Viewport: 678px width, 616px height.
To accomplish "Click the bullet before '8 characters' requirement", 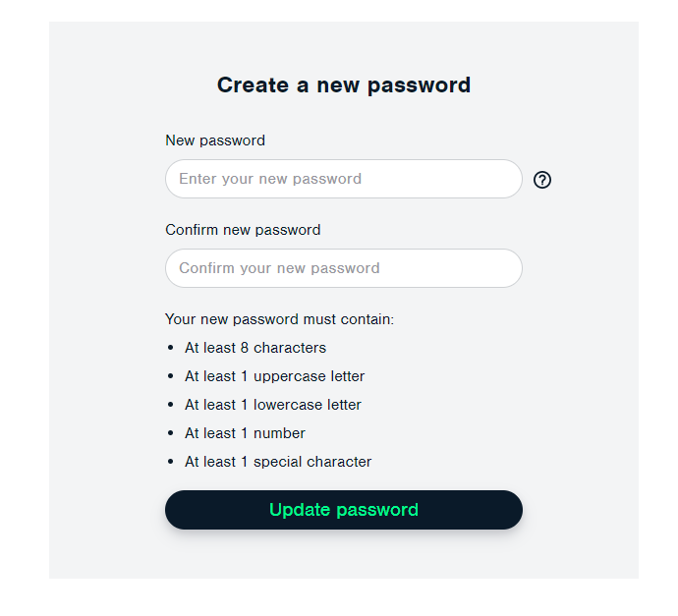I will click(170, 349).
